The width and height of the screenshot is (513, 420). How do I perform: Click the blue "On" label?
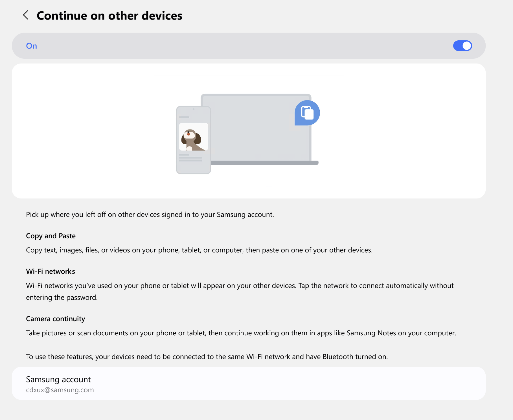31,46
